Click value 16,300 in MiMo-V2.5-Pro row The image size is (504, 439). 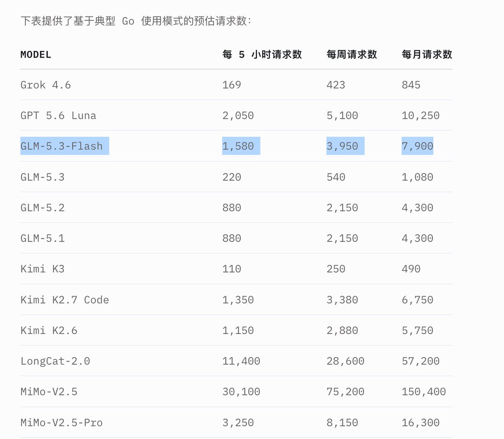(420, 423)
